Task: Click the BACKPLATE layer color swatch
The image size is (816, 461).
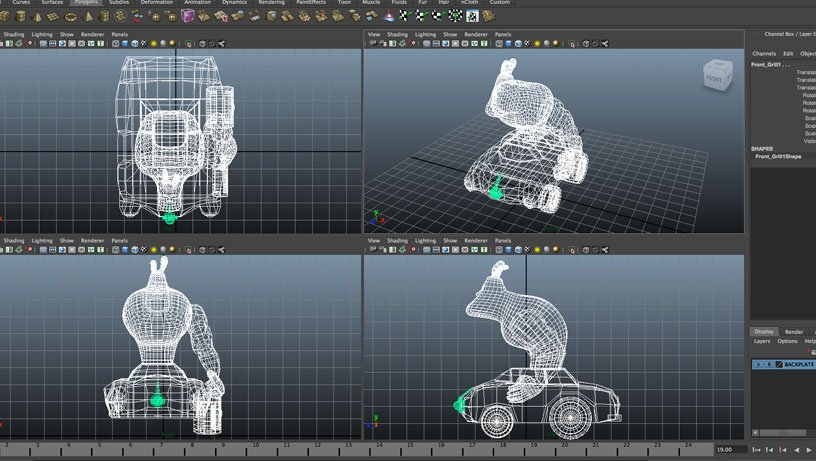Action: [778, 365]
